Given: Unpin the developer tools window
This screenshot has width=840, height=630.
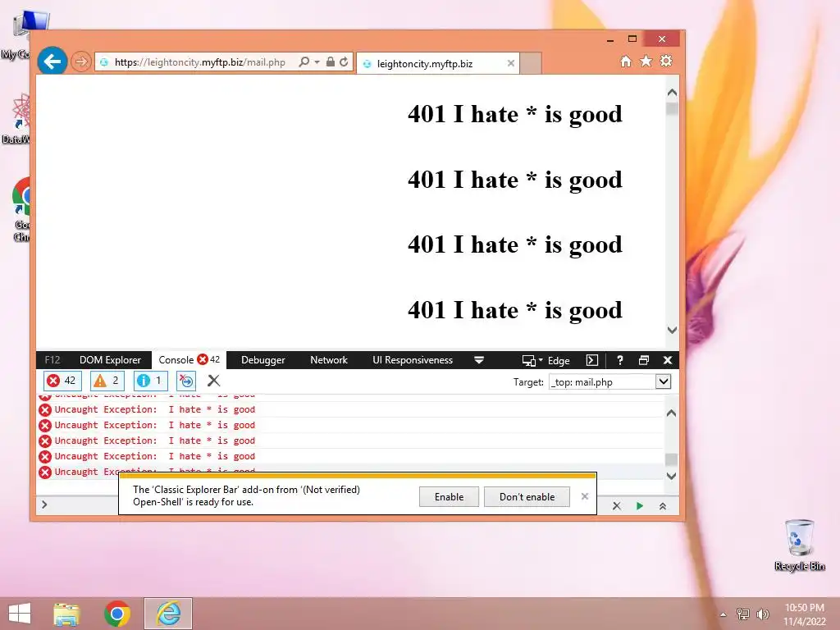Looking at the screenshot, I should pyautogui.click(x=644, y=360).
